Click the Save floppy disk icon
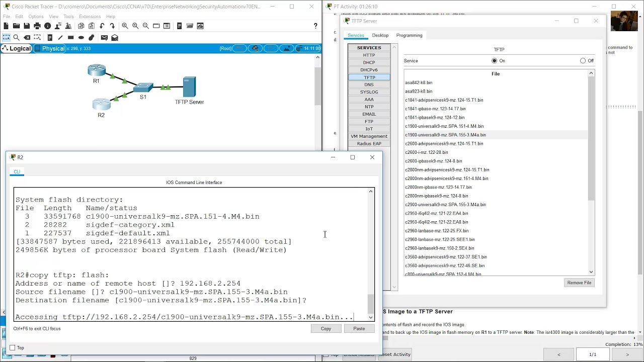 tap(27, 26)
